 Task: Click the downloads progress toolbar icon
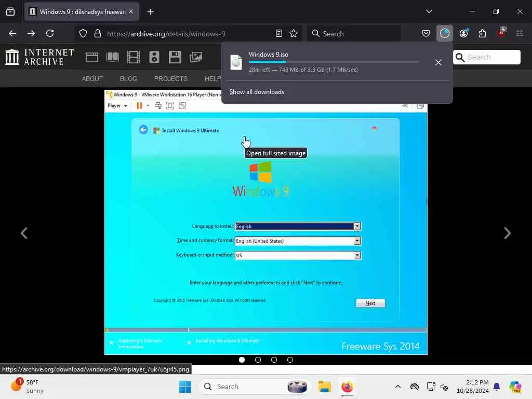pyautogui.click(x=445, y=33)
